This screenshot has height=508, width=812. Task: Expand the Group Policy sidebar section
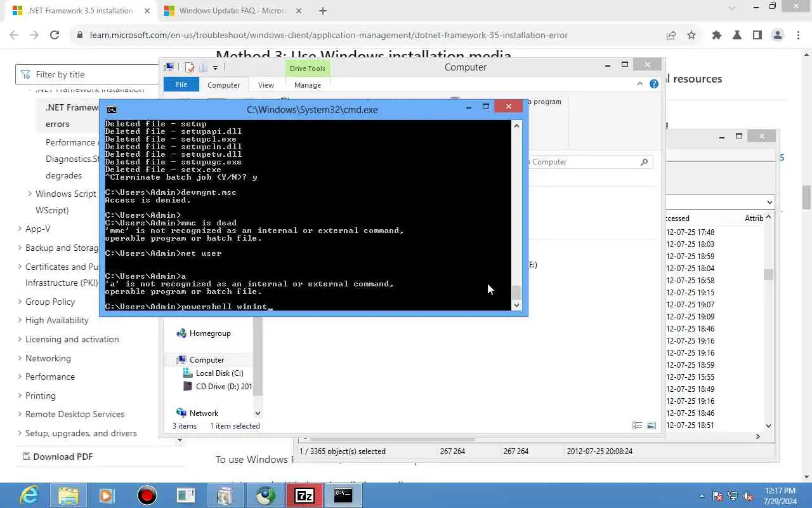[20, 302]
